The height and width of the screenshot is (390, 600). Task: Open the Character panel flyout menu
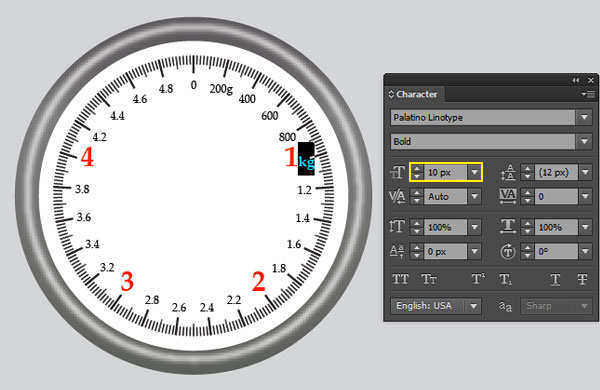(x=588, y=94)
